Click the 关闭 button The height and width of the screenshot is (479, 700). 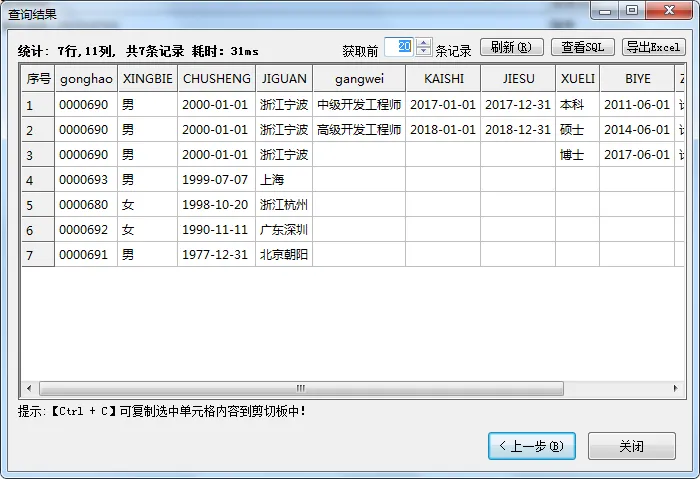pos(631,446)
